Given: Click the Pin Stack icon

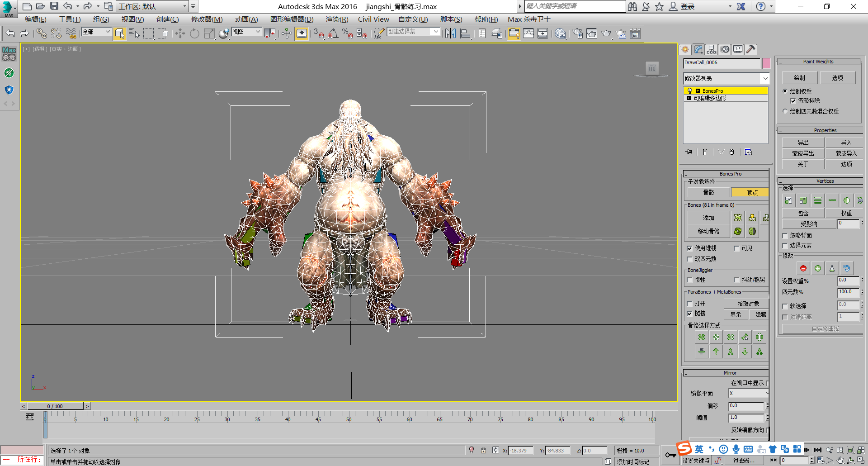Looking at the screenshot, I should [x=689, y=152].
